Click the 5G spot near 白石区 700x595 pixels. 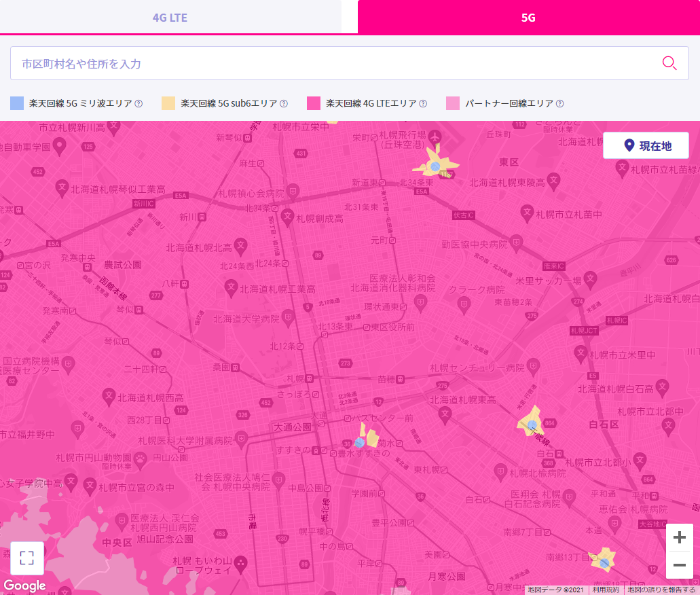(x=532, y=425)
